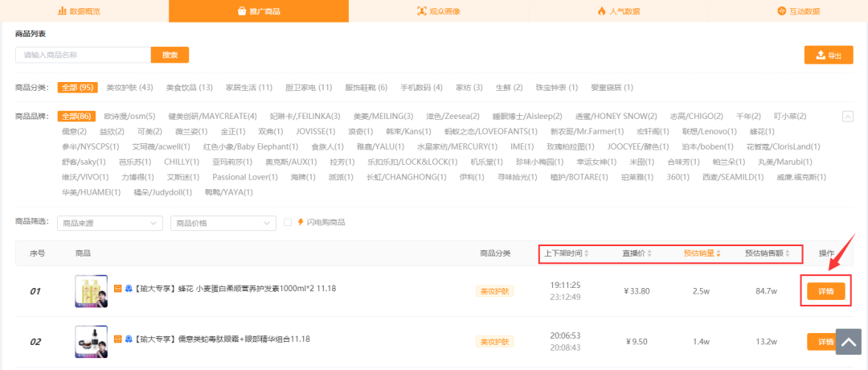
Task: Filter by category 手机数码 (4)
Action: (x=422, y=88)
